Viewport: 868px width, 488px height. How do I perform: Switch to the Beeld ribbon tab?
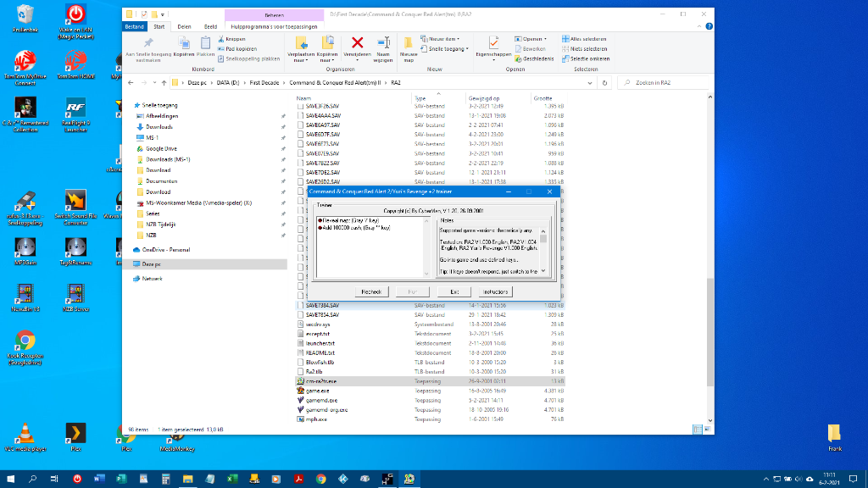(x=210, y=26)
